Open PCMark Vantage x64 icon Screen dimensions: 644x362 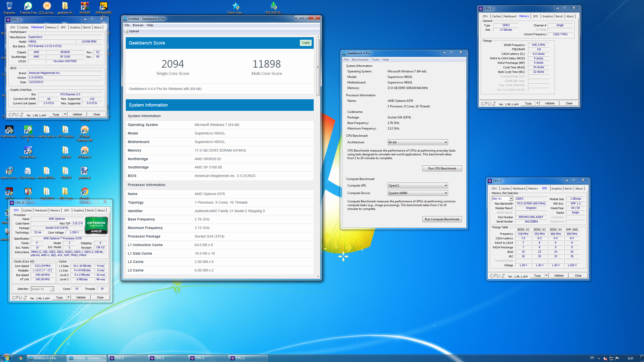coord(85,133)
